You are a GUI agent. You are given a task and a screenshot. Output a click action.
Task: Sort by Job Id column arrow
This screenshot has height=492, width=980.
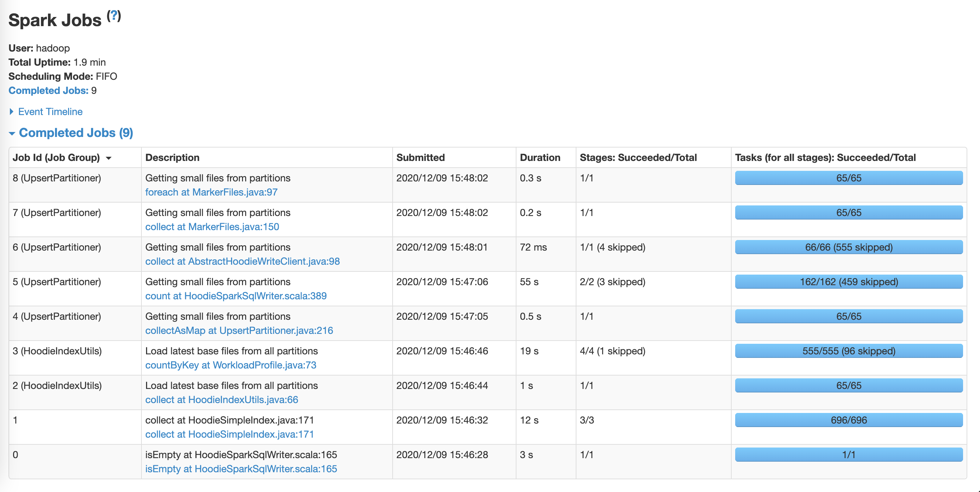click(109, 158)
